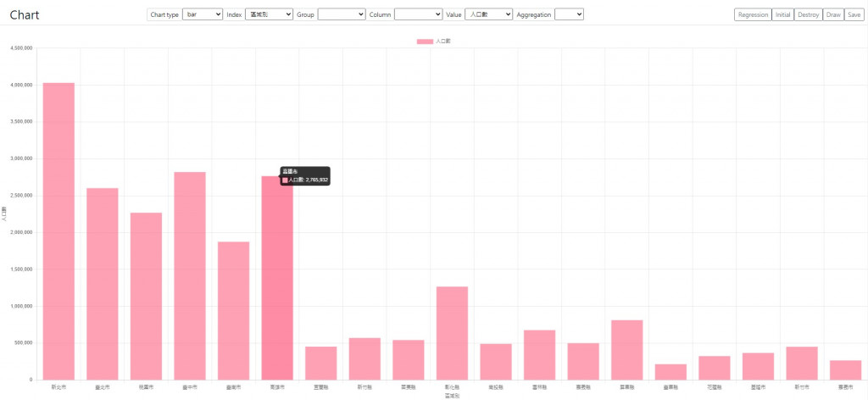Click the 彰化縣 x-axis label
Image resolution: width=868 pixels, height=400 pixels.
pos(453,387)
